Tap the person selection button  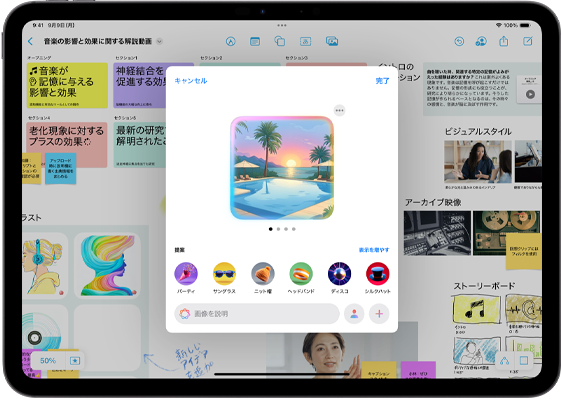[x=354, y=314]
